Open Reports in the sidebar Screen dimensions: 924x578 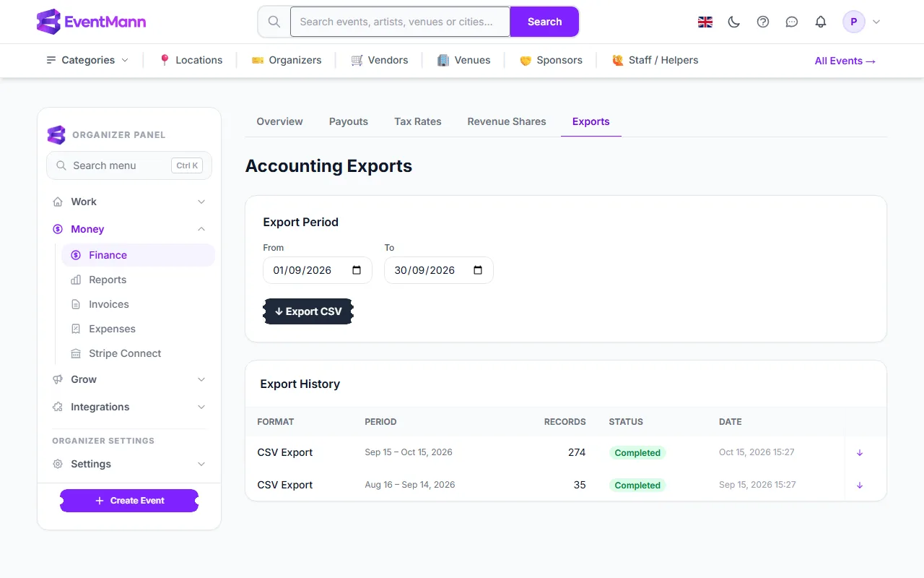pos(138,280)
